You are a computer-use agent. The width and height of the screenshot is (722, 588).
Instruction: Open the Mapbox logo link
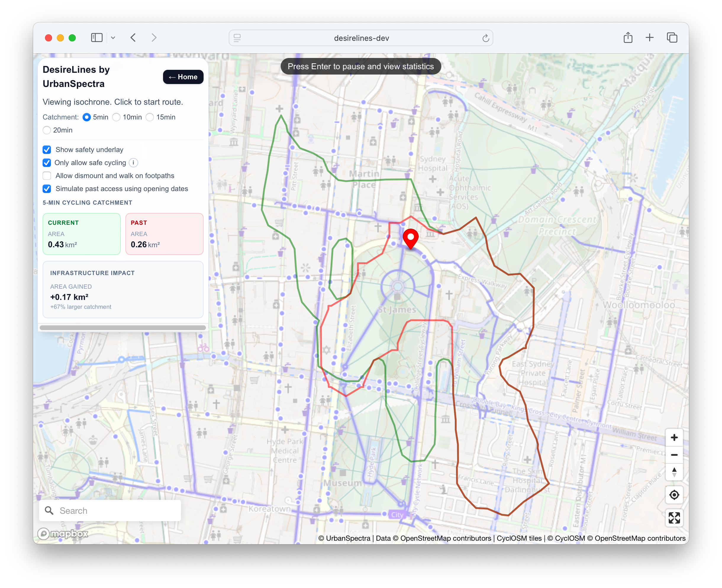(63, 534)
